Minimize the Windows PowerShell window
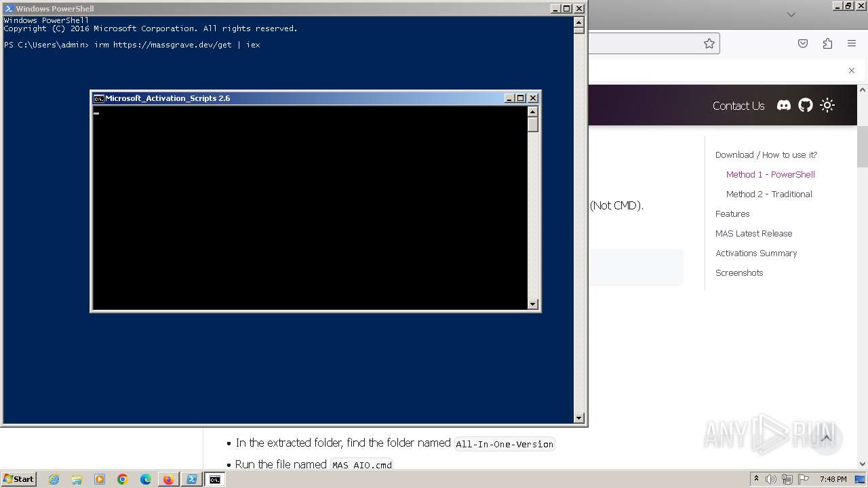The height and width of the screenshot is (488, 868). point(555,9)
